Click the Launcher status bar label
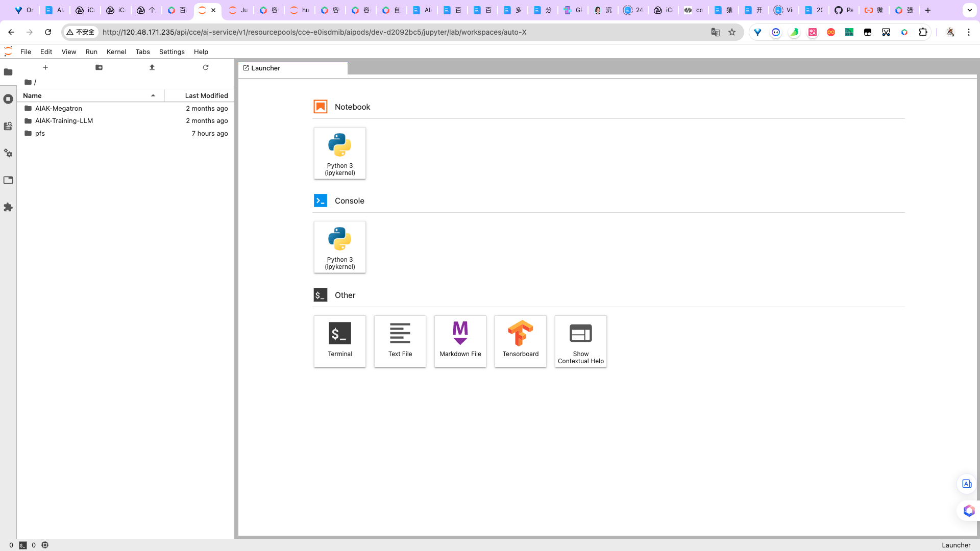This screenshot has height=551, width=980. coord(956,545)
